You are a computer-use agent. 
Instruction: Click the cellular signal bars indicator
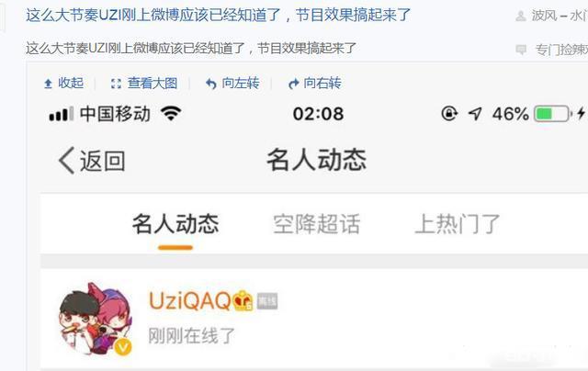point(62,114)
